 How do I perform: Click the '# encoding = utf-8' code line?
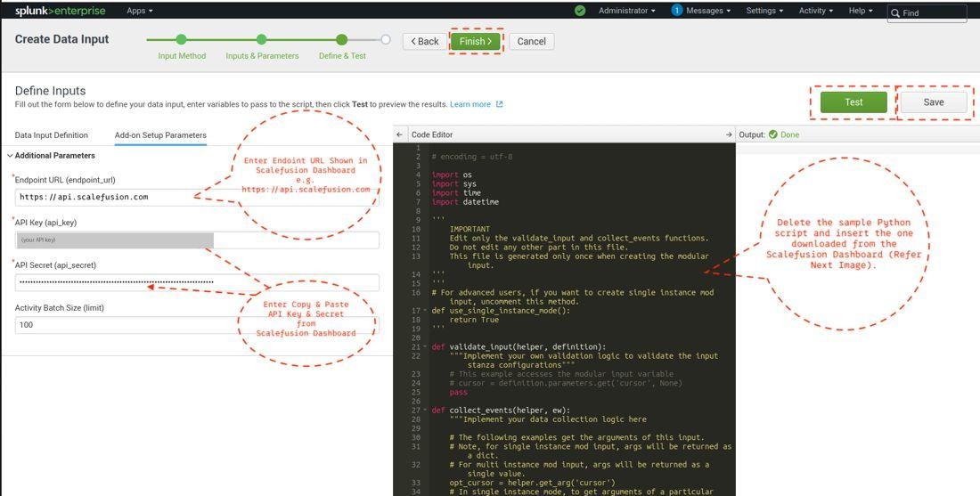472,157
